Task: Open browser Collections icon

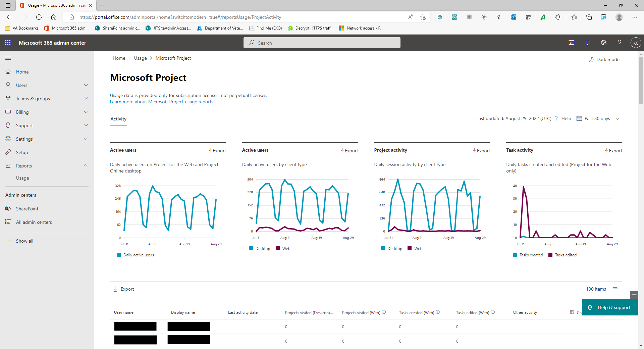Action: (x=589, y=17)
